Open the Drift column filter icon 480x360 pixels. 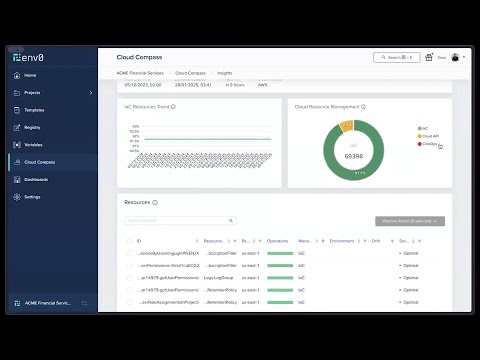tap(392, 241)
